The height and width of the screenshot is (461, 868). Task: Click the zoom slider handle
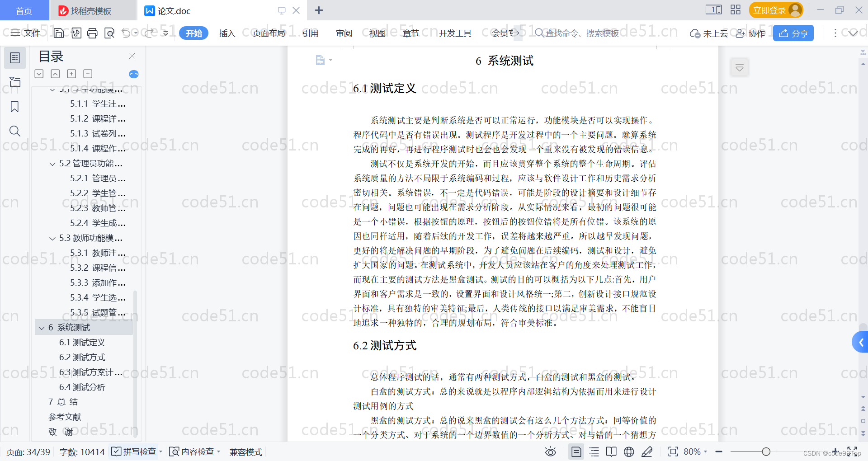coord(766,452)
